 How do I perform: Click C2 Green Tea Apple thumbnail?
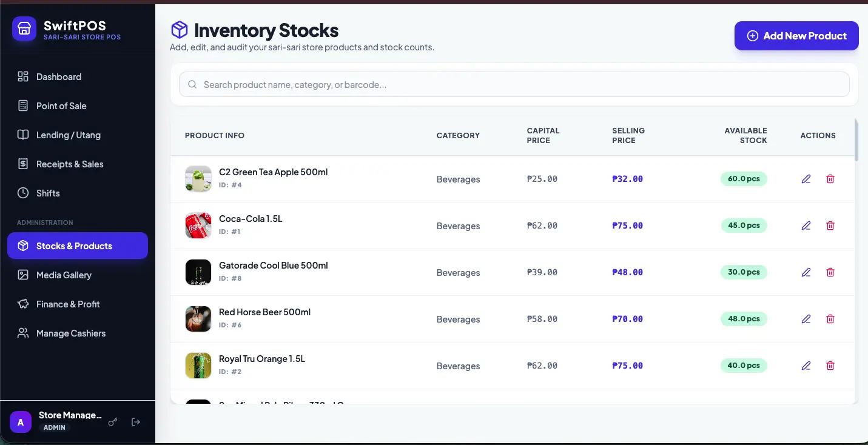[198, 179]
